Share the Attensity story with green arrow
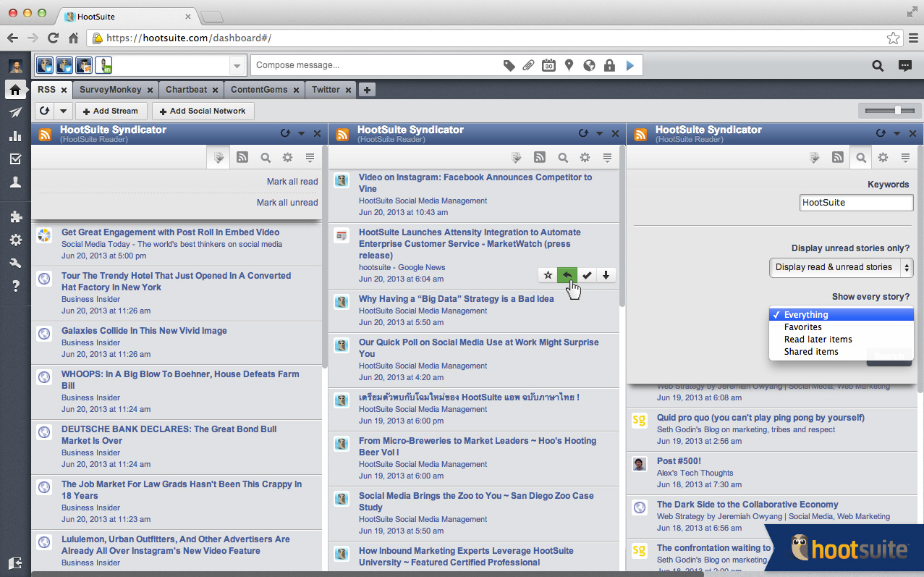 567,275
